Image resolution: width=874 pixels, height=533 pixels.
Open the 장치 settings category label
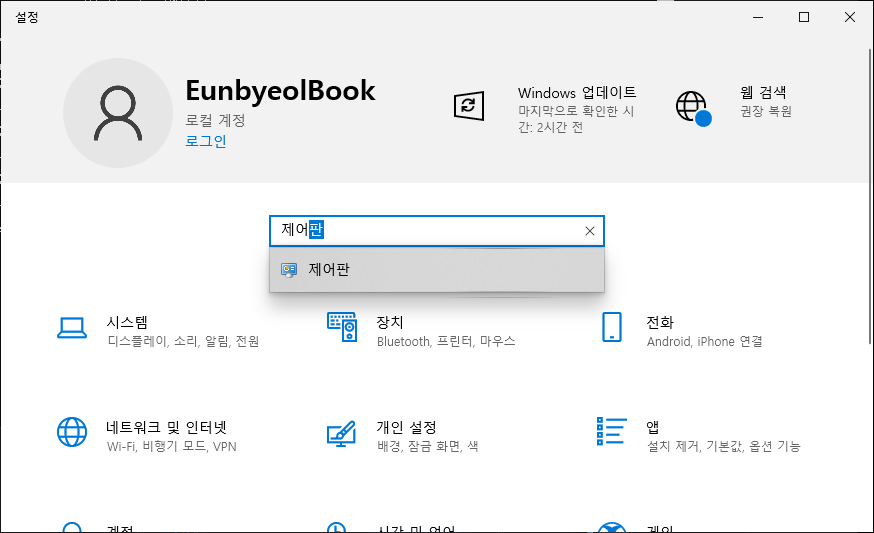(390, 322)
